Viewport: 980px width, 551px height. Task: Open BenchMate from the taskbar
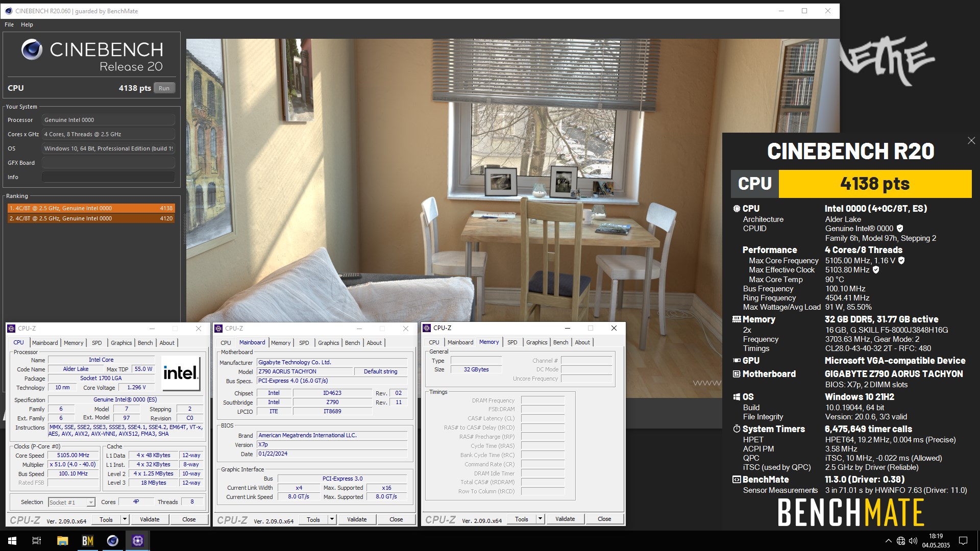(87, 541)
